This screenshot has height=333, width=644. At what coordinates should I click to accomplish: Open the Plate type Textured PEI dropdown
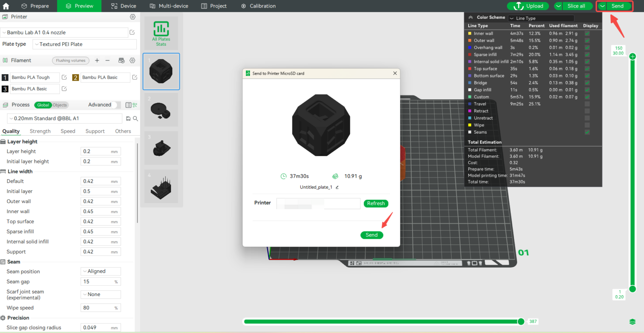(84, 44)
